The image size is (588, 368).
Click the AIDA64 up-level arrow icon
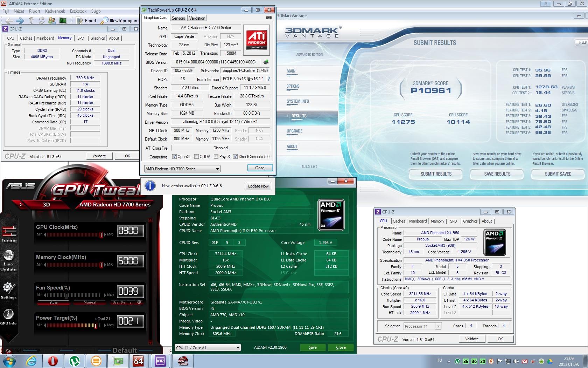(x=31, y=21)
